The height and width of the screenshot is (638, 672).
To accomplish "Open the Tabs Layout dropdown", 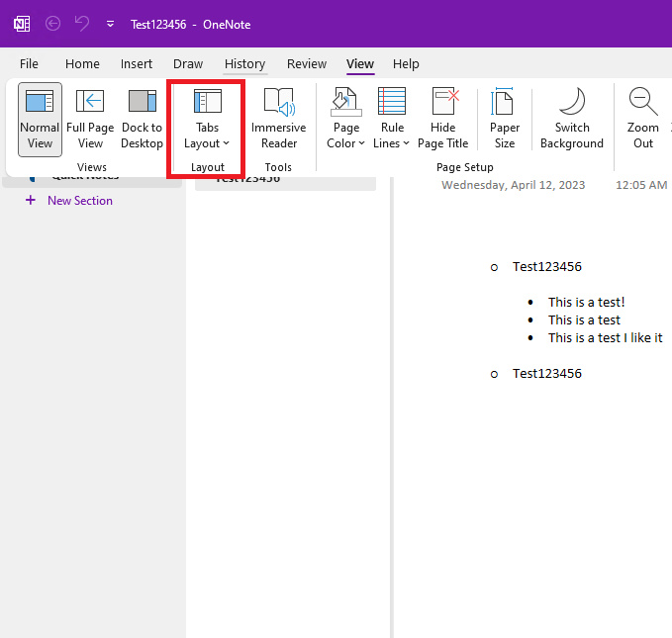I will pos(208,120).
